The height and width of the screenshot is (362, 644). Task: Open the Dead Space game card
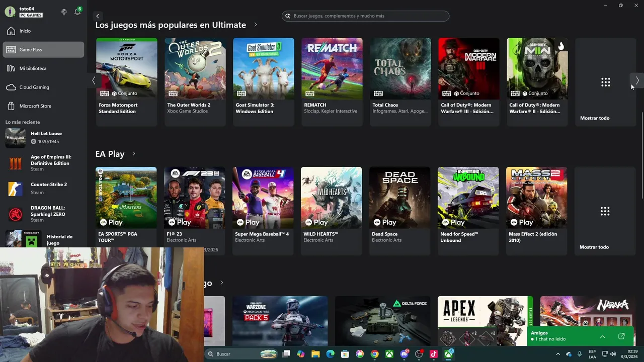point(400,211)
